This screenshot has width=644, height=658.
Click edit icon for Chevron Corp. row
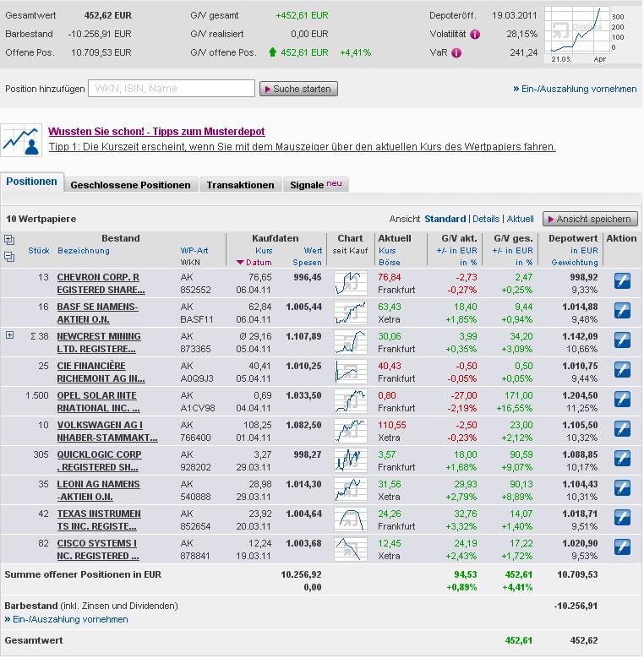pyautogui.click(x=622, y=281)
